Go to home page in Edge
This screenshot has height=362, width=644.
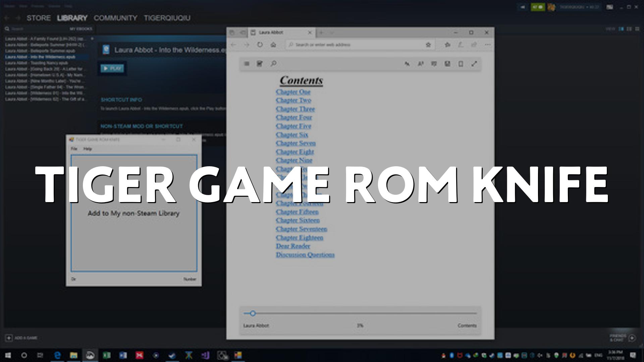coord(273,45)
